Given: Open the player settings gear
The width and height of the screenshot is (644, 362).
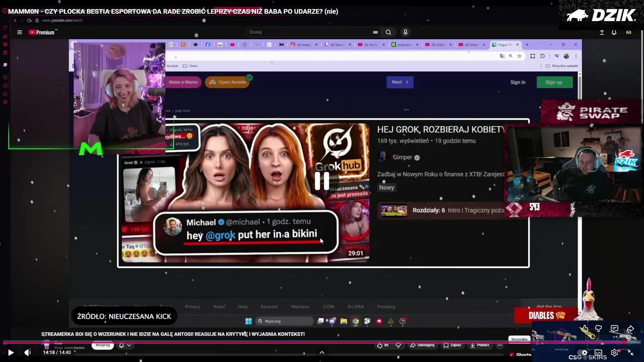Looking at the screenshot, I should (x=614, y=353).
